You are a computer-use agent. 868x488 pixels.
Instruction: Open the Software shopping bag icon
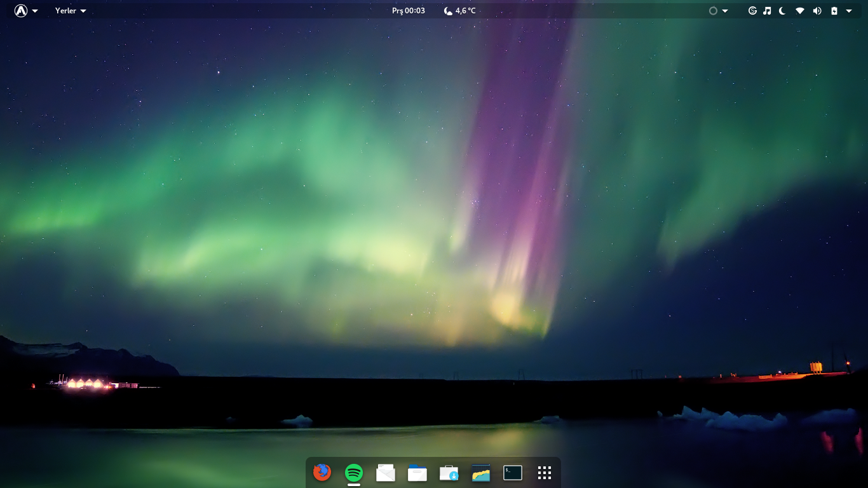(x=449, y=473)
